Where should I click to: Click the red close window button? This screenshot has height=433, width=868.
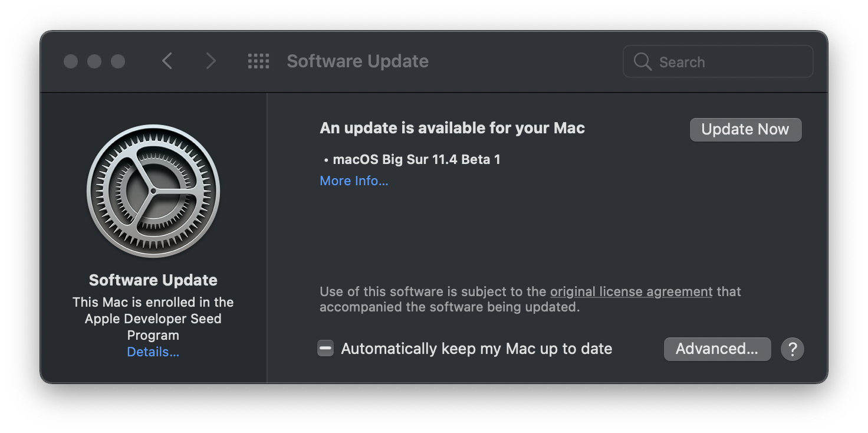coord(71,61)
